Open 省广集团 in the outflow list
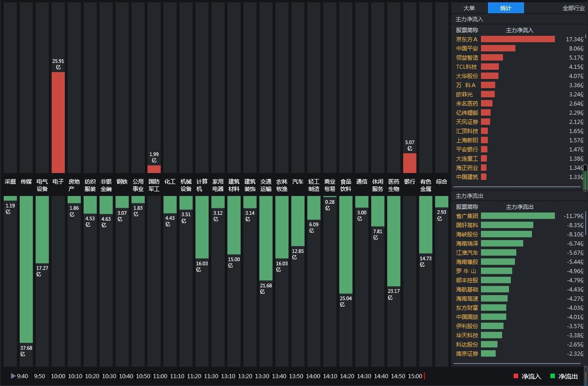588x386 pixels. [x=467, y=216]
